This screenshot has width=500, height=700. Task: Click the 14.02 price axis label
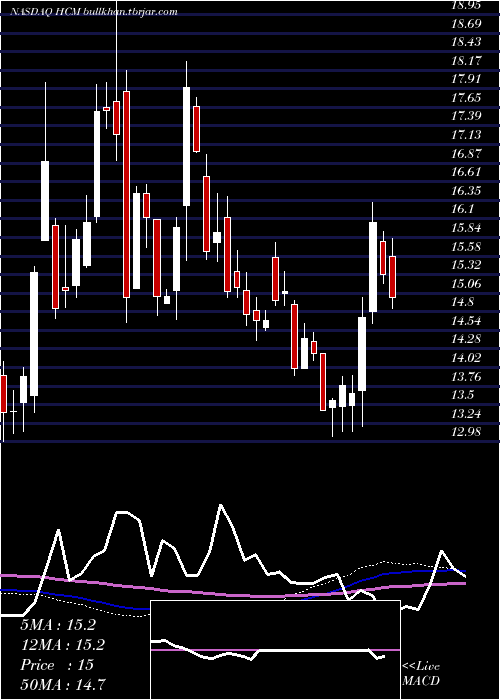[466, 358]
